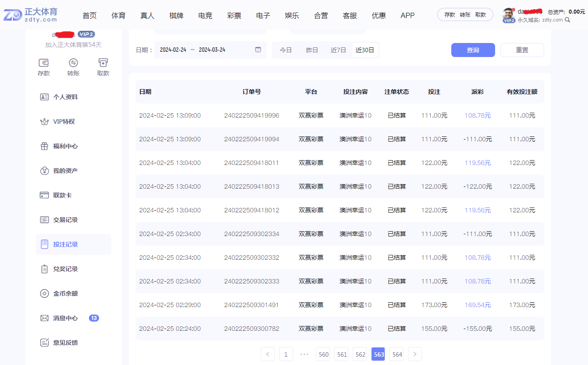The height and width of the screenshot is (365, 588).
Task: Open 电竞 in the top navigation
Action: (x=205, y=15)
